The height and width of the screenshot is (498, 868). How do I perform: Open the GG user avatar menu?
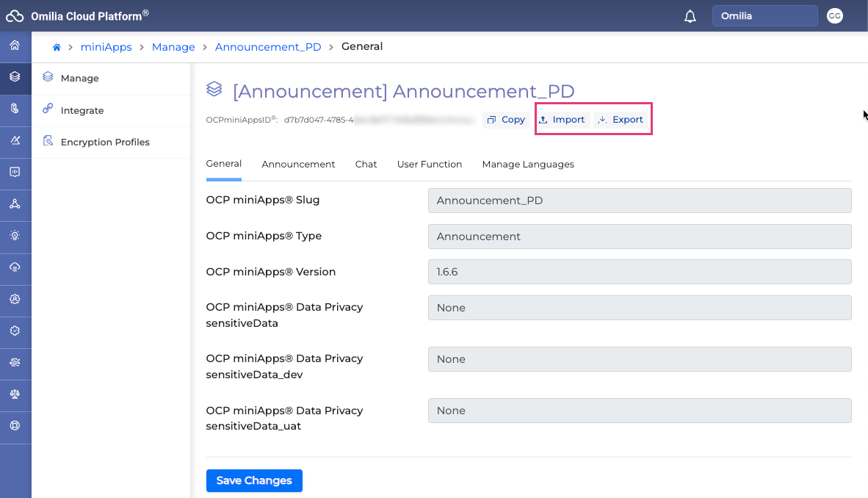click(x=834, y=16)
